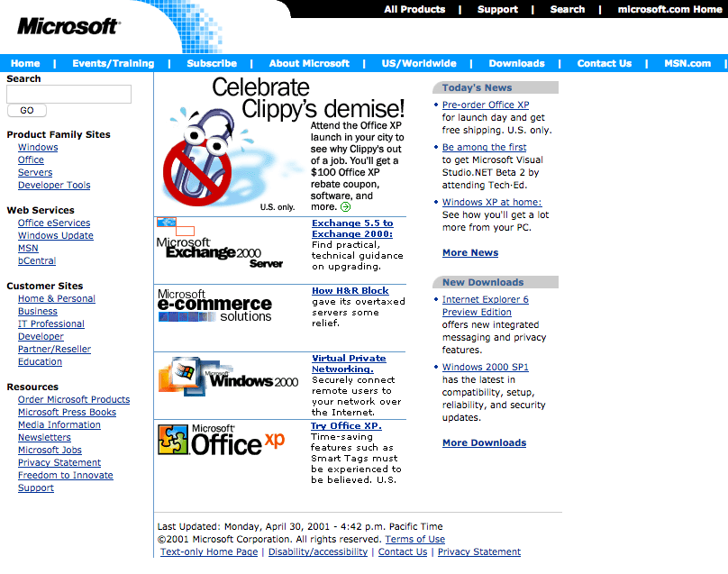The width and height of the screenshot is (728, 574).
Task: Switch to the About Microsoft section
Action: 309,63
